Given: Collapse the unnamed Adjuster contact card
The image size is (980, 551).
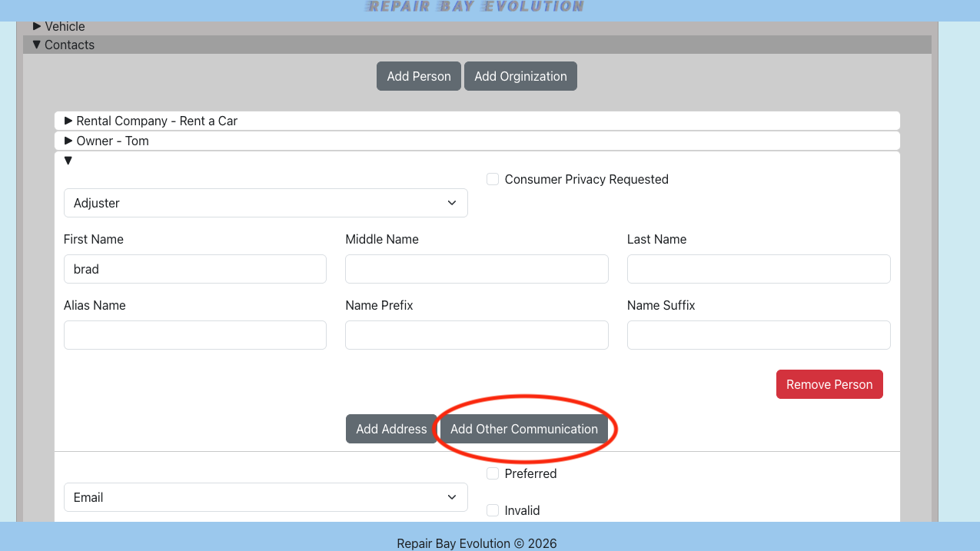Looking at the screenshot, I should point(68,160).
